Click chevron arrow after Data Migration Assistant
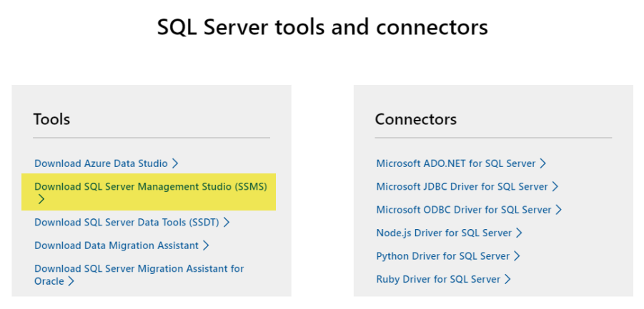Viewport: 644px width, 309px height. tap(206, 245)
